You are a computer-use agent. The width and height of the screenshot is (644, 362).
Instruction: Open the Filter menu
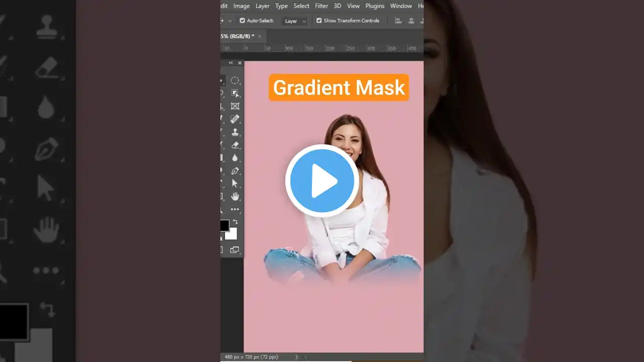[x=321, y=6]
